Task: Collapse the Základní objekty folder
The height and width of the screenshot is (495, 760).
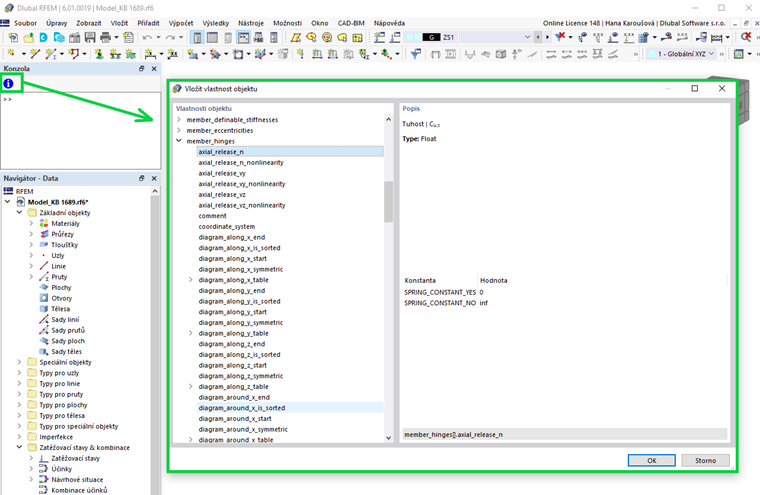Action: (x=19, y=212)
